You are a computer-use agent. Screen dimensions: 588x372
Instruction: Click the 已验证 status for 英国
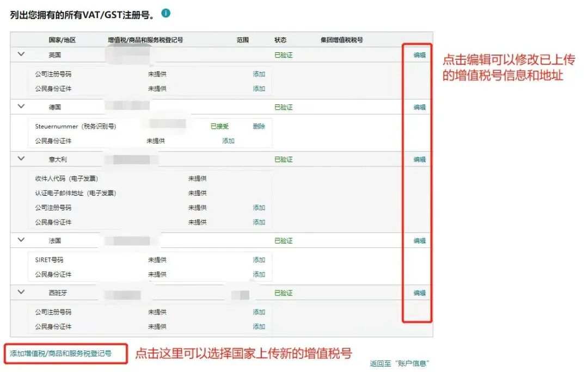pos(285,54)
